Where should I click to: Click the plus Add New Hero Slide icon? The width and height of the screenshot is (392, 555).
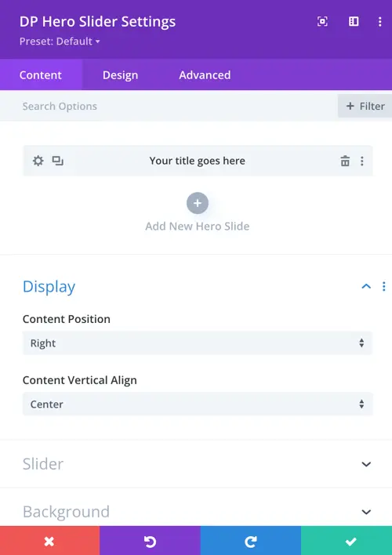pos(198,203)
